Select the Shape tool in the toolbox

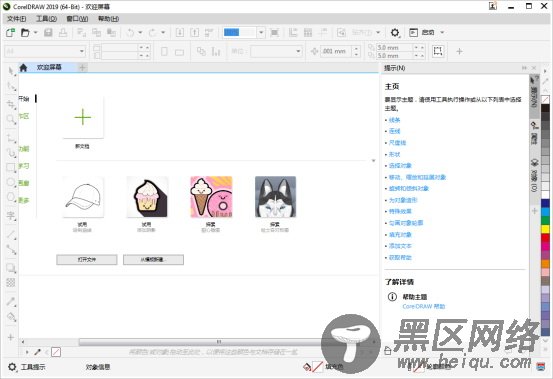coord(11,87)
